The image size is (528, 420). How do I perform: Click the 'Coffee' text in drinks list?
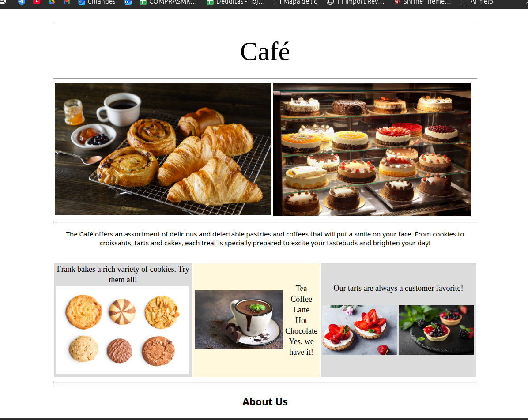coord(302,299)
